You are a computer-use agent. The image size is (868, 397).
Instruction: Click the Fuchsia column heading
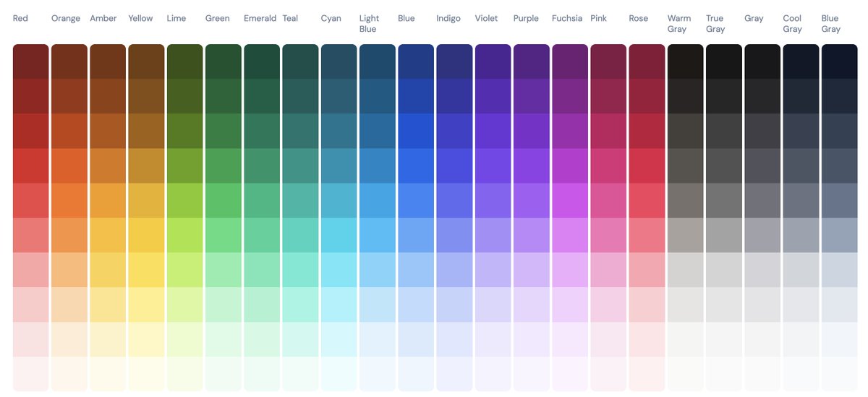coord(567,18)
